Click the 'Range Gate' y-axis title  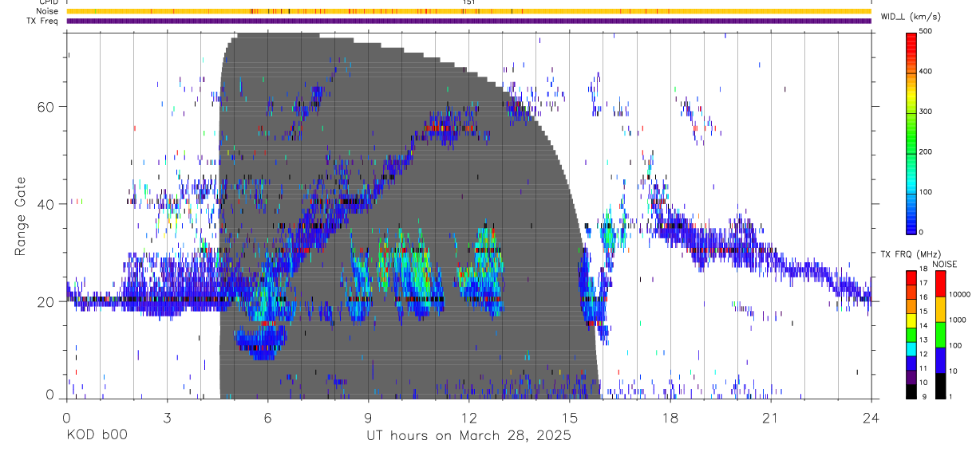pos(21,216)
